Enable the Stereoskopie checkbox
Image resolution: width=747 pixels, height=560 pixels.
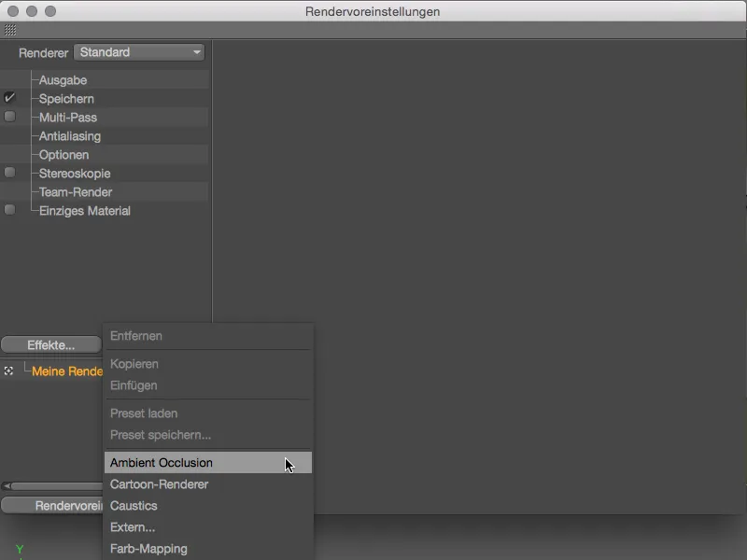click(x=9, y=173)
